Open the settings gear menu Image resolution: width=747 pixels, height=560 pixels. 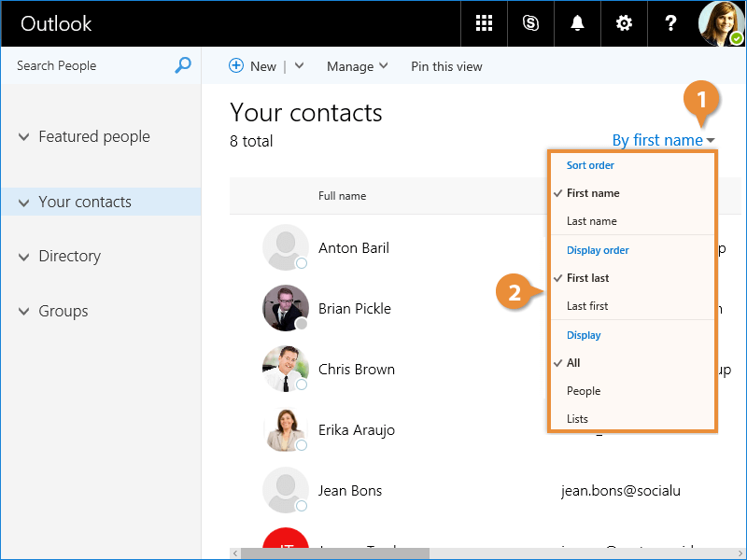point(624,23)
